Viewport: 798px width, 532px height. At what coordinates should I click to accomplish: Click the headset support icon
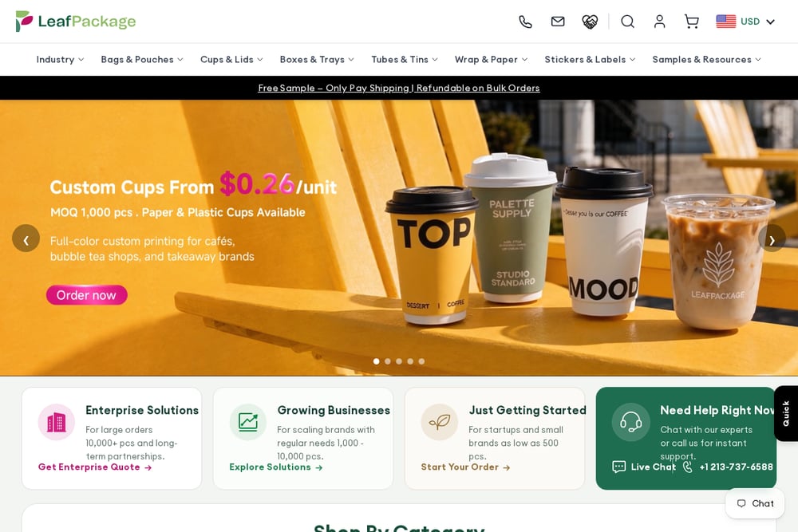coord(631,422)
